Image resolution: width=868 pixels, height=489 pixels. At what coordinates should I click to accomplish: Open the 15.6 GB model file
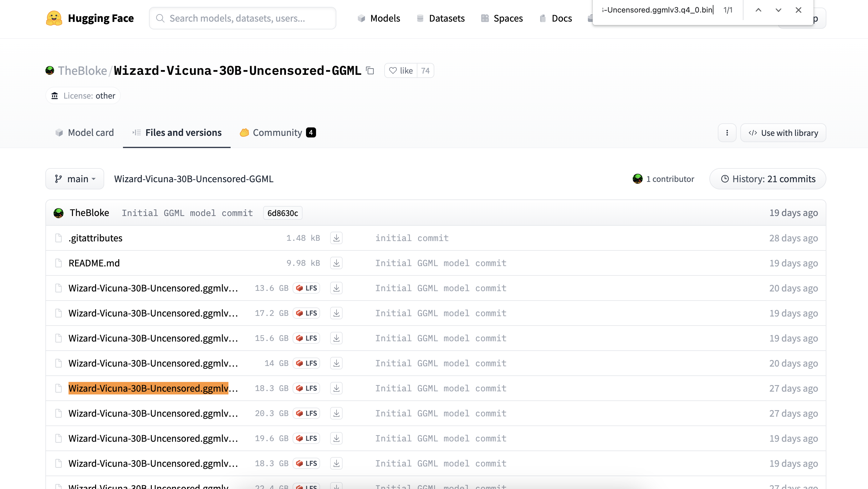click(153, 338)
